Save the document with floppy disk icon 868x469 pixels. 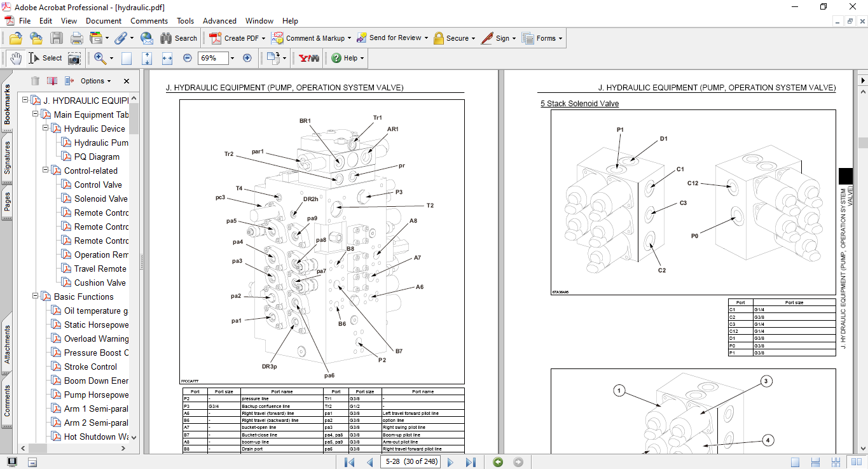point(57,38)
